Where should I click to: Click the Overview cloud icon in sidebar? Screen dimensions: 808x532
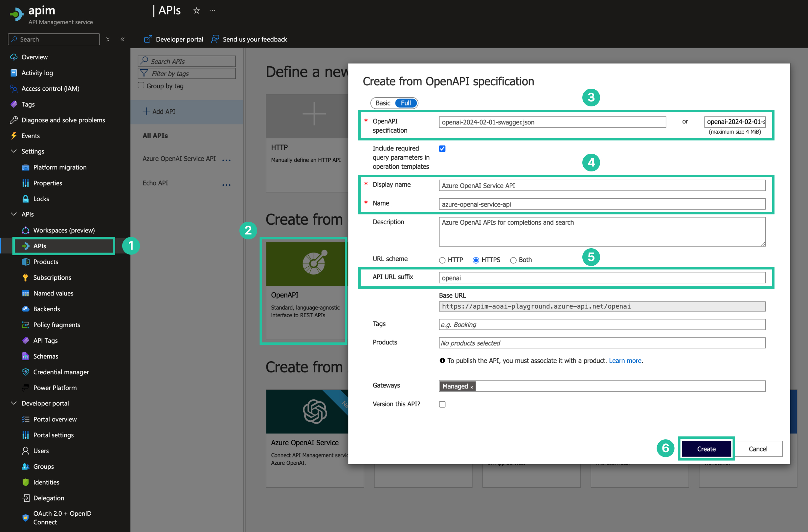[13, 57]
